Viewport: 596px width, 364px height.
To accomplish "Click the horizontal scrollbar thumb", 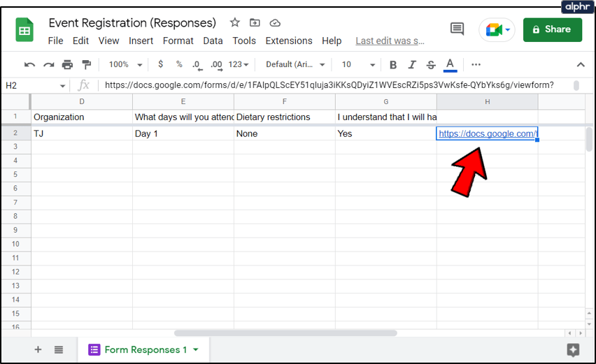I will coord(285,333).
